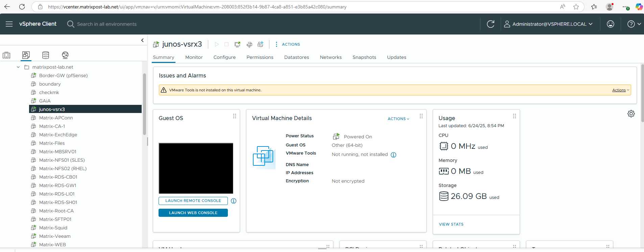Click the Power On icon for junos-vsrx3
The image size is (644, 252).
(x=217, y=44)
